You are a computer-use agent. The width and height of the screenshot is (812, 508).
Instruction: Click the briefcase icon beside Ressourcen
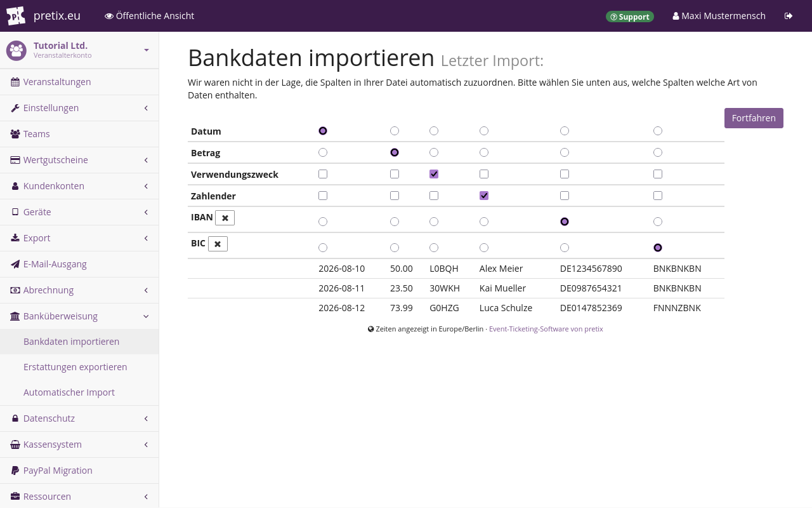15,497
